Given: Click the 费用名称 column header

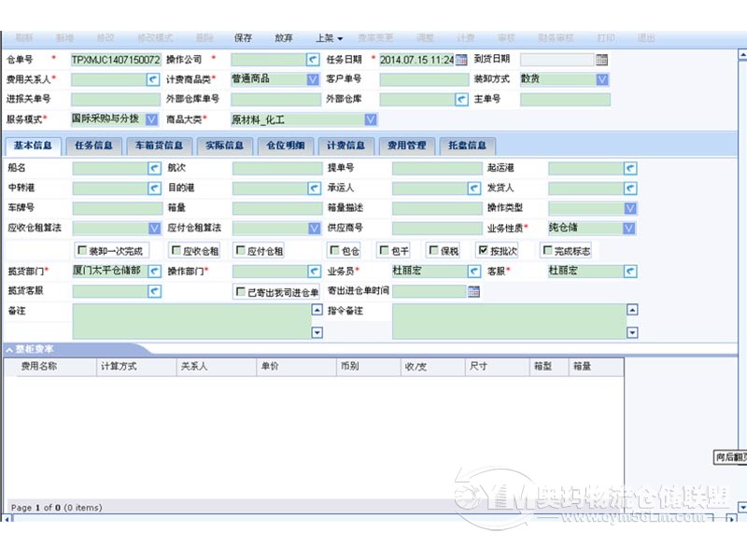Looking at the screenshot, I should (50, 367).
